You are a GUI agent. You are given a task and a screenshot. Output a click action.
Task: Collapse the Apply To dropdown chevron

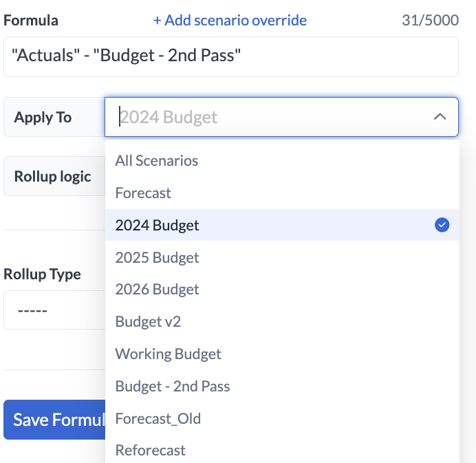point(440,117)
